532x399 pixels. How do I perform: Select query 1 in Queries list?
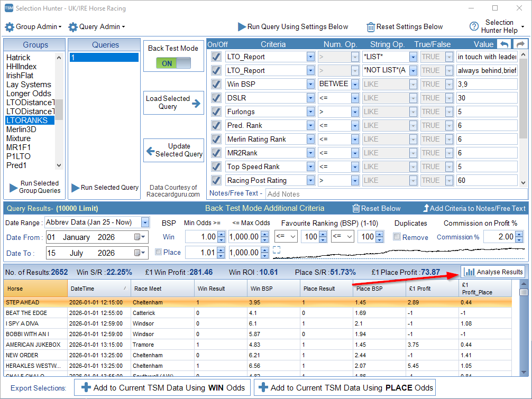click(x=104, y=58)
